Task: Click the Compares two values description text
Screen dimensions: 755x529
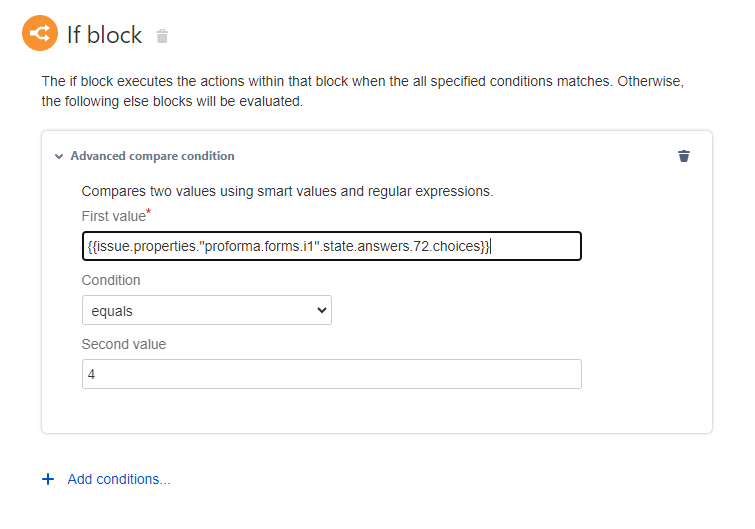Action: coord(287,190)
